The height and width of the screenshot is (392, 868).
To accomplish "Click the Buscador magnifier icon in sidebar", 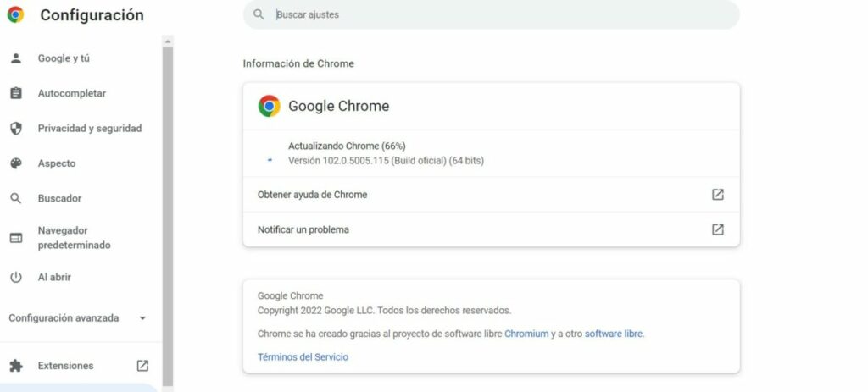I will [16, 198].
